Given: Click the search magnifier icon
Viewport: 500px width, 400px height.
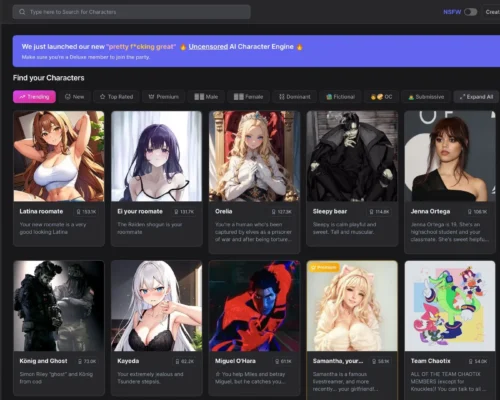Looking at the screenshot, I should (x=22, y=12).
